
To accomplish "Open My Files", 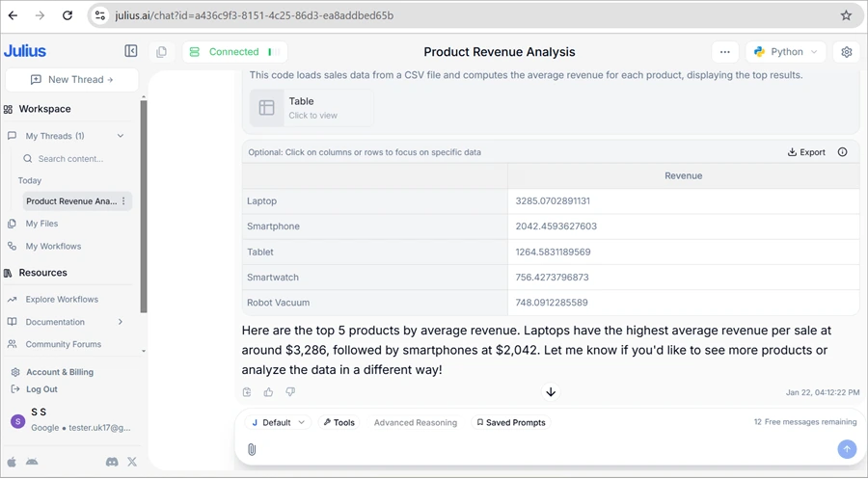I will [x=41, y=224].
